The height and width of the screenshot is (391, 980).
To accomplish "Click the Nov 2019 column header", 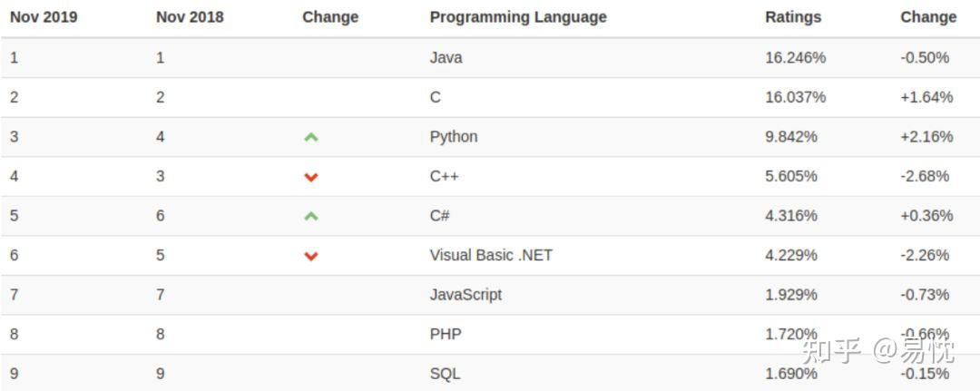I will click(43, 17).
